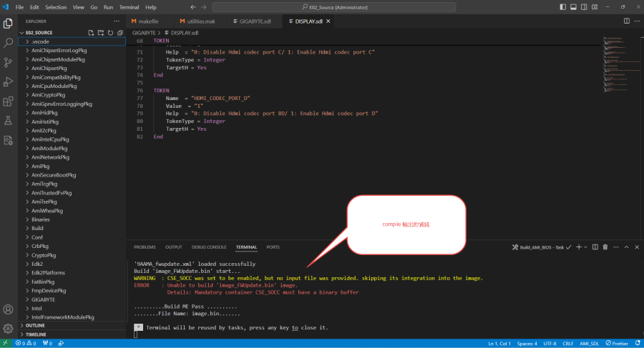Open the Manage gear icon

pos(8,329)
